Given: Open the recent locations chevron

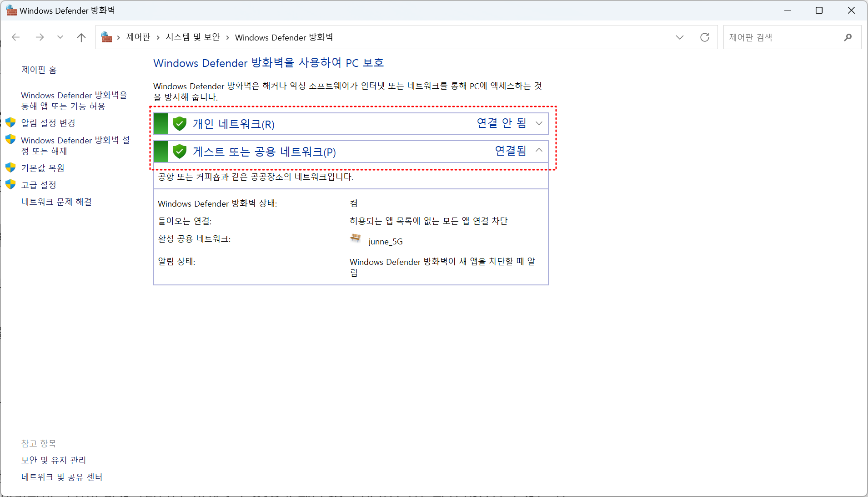Looking at the screenshot, I should point(60,37).
